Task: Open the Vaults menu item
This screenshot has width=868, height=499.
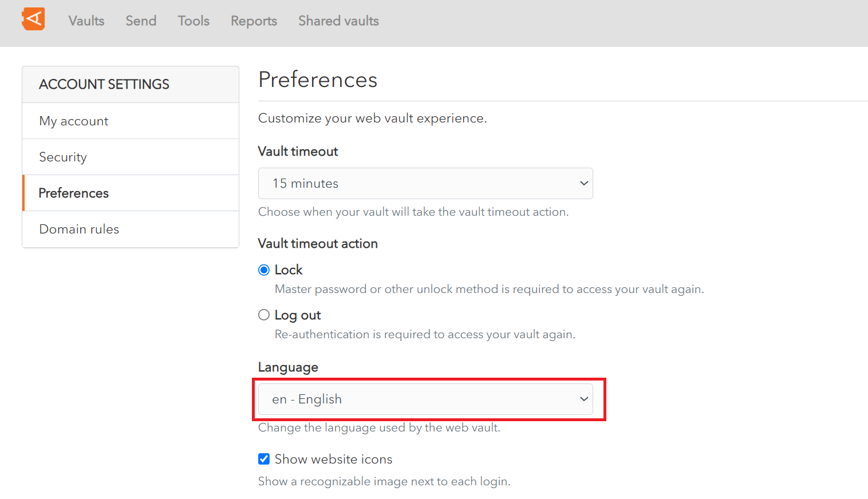Action: (x=86, y=21)
